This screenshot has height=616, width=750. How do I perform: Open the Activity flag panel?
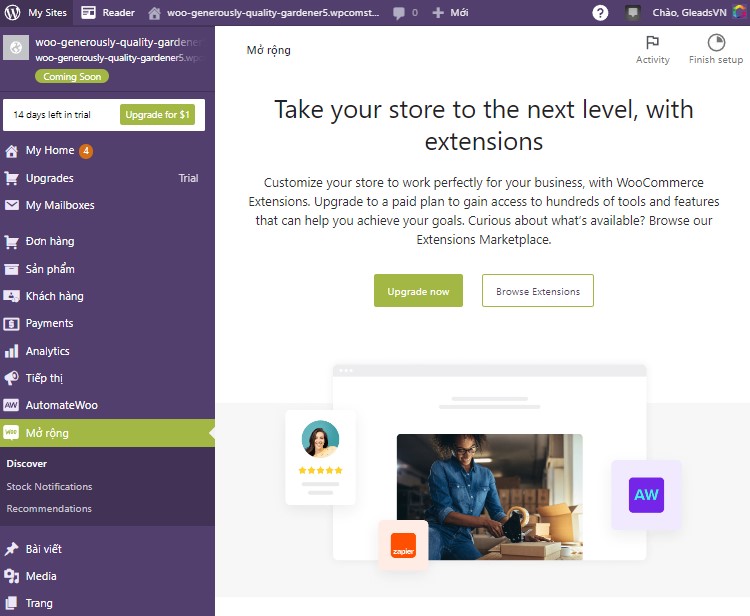point(652,49)
